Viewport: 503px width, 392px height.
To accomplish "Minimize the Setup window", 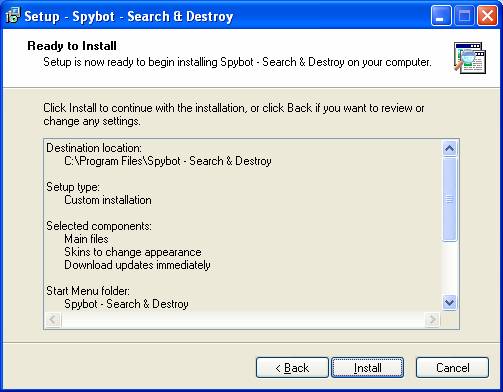I will click(441, 16).
